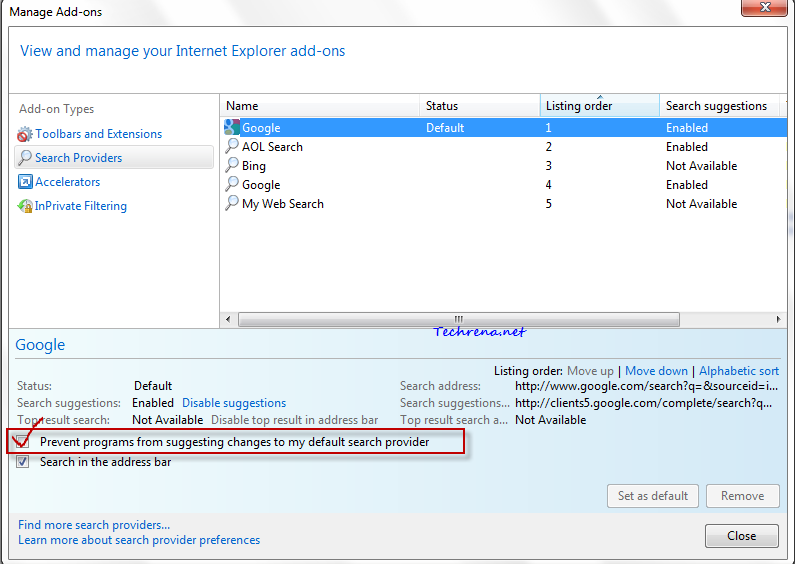Viewport: 795px width, 564px height.
Task: Close the Manage Add-ons window
Action: click(765, 7)
